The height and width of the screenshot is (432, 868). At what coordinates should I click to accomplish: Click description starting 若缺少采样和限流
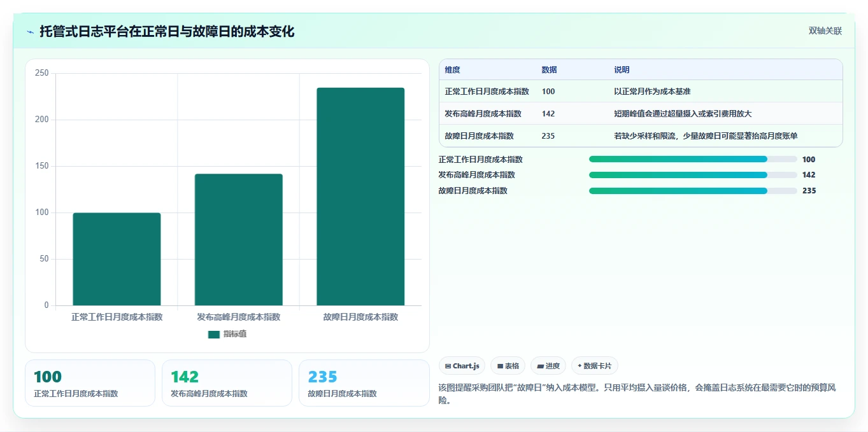coord(706,136)
